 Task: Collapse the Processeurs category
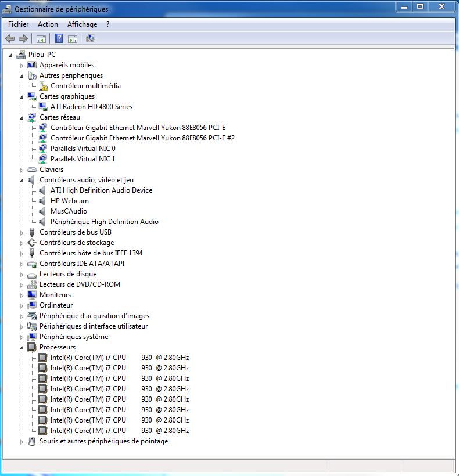[21, 348]
